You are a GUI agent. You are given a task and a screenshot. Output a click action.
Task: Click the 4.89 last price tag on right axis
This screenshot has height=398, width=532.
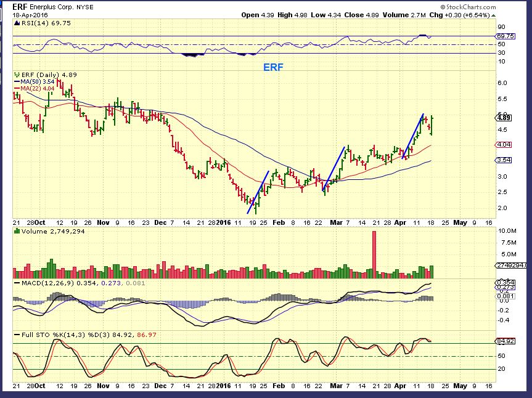point(504,118)
